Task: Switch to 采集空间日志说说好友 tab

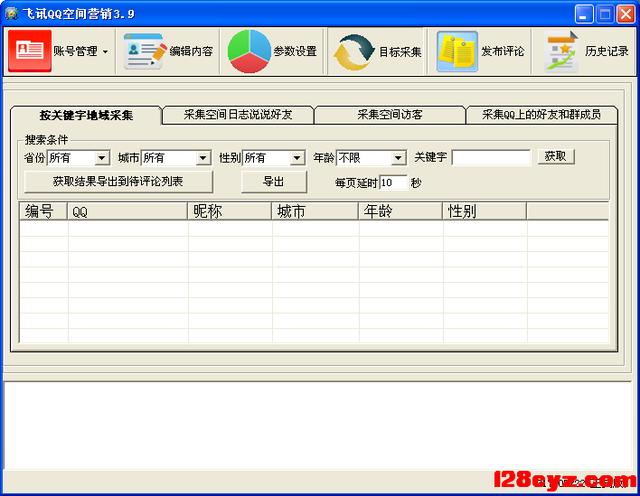Action: (238, 115)
